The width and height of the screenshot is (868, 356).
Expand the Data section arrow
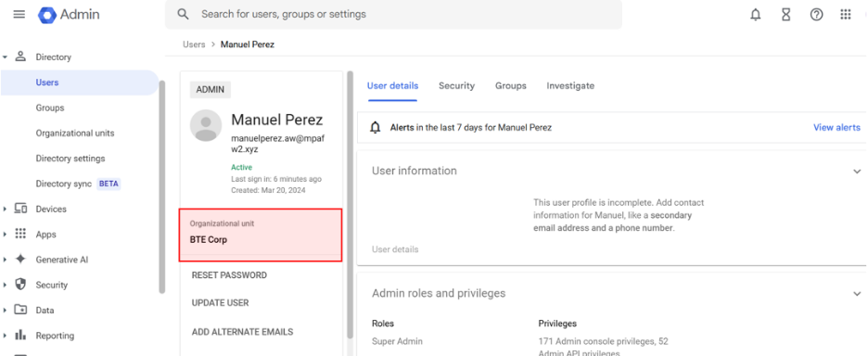click(5, 310)
